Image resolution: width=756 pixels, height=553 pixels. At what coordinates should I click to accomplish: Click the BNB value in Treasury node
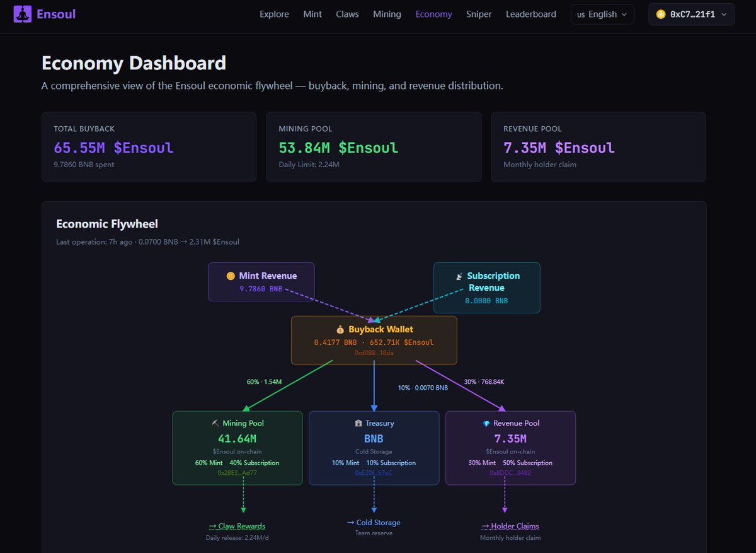click(374, 439)
